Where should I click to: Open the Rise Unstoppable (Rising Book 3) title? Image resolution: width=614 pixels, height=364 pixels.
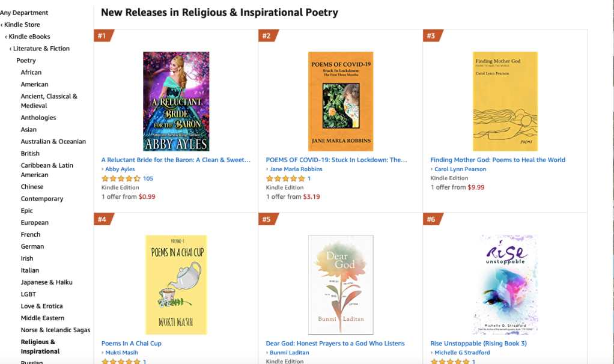[x=478, y=344]
